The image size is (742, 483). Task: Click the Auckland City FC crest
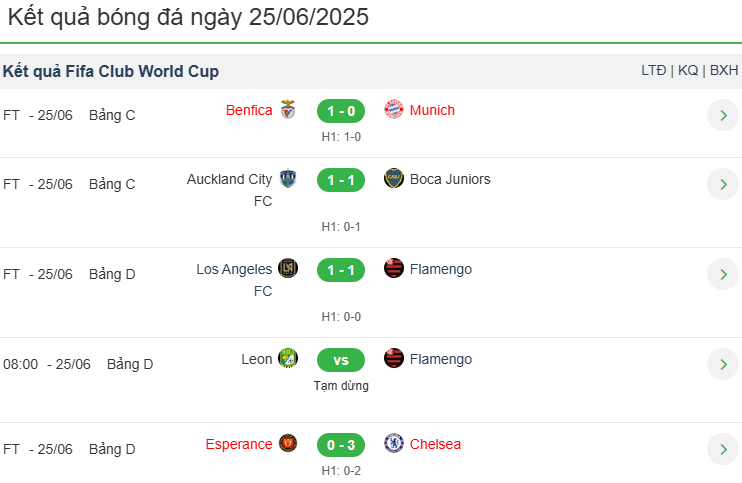click(x=288, y=178)
